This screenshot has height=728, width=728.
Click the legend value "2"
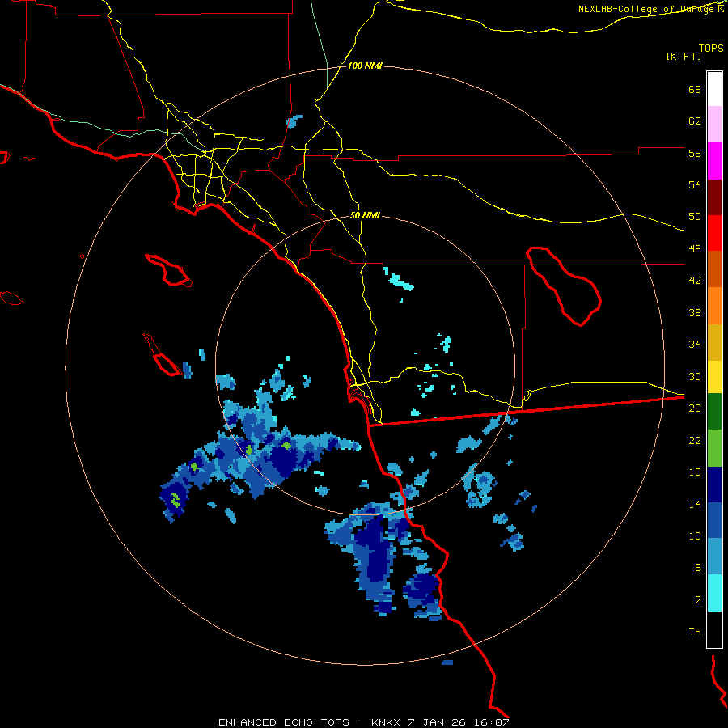698,600
